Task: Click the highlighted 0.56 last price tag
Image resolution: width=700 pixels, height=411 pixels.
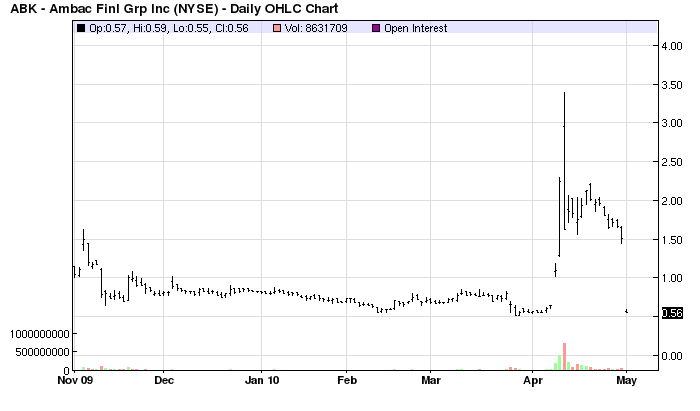Action: 672,313
